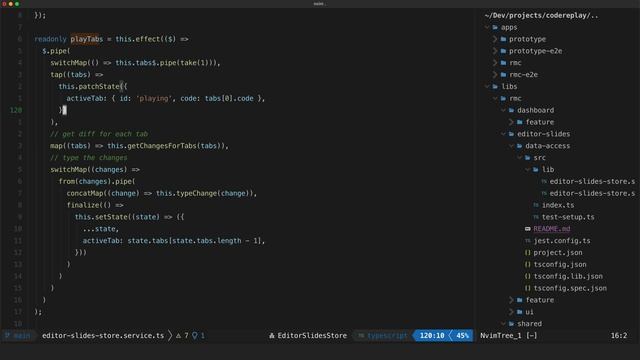The image size is (640, 360).
Task: Click the prototype-e2e folder icon
Action: 503,51
